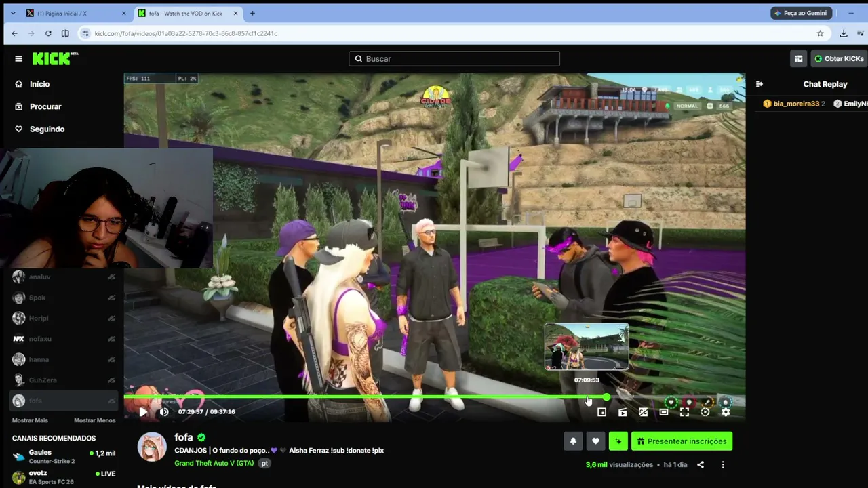The width and height of the screenshot is (868, 488).
Task: Open nofaxu channel in sidebar
Action: click(64, 339)
